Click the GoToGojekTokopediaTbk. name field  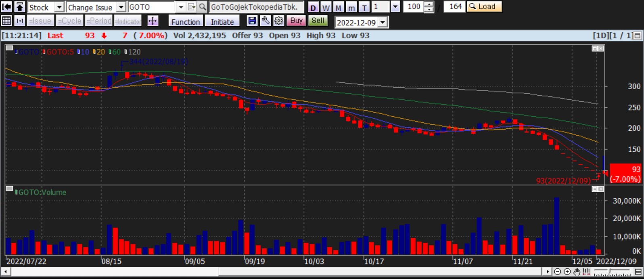click(x=256, y=7)
